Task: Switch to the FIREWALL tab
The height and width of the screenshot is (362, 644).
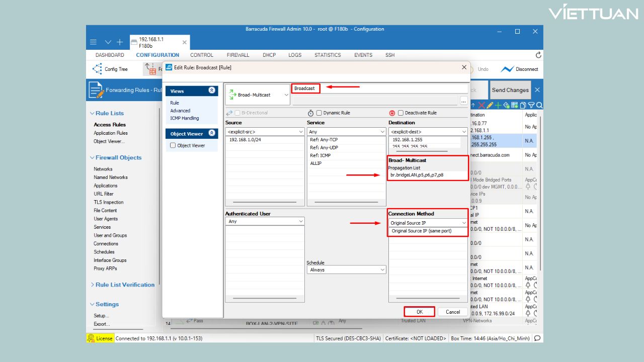Action: pyautogui.click(x=237, y=55)
